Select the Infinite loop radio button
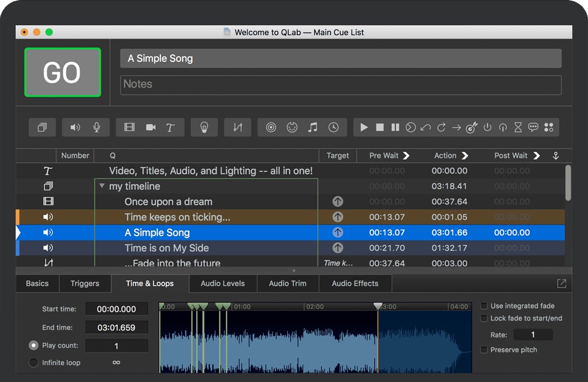Screen dimensions: 588x382 coord(34,363)
